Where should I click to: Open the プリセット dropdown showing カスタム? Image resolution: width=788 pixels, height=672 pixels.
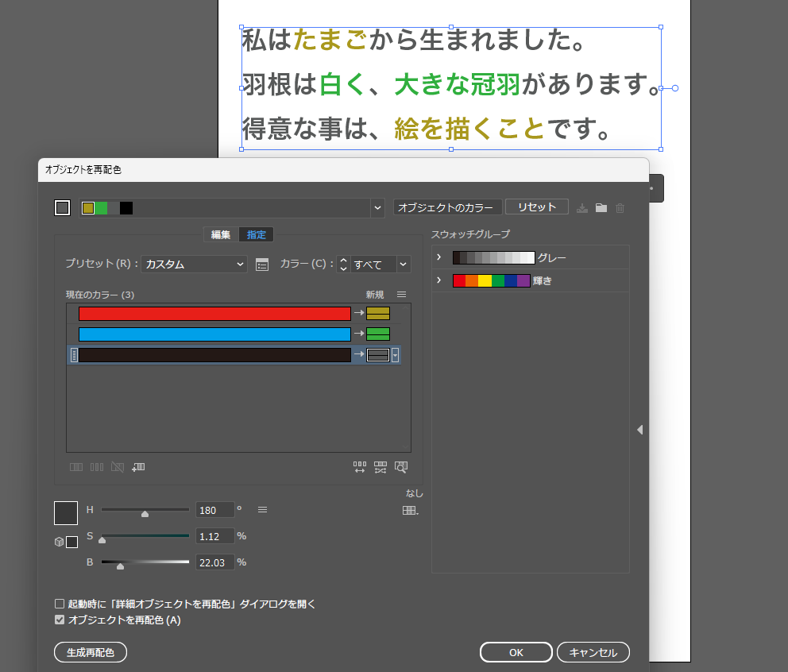click(x=193, y=263)
